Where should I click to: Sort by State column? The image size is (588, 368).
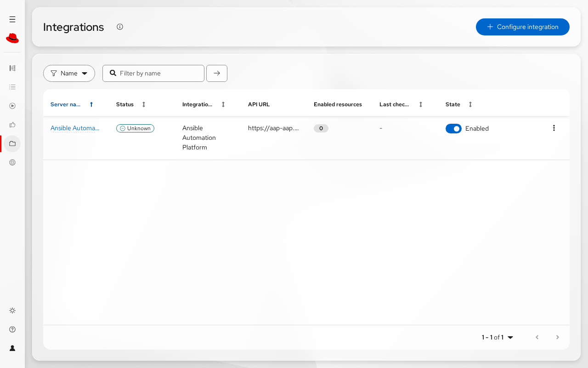[459, 104]
